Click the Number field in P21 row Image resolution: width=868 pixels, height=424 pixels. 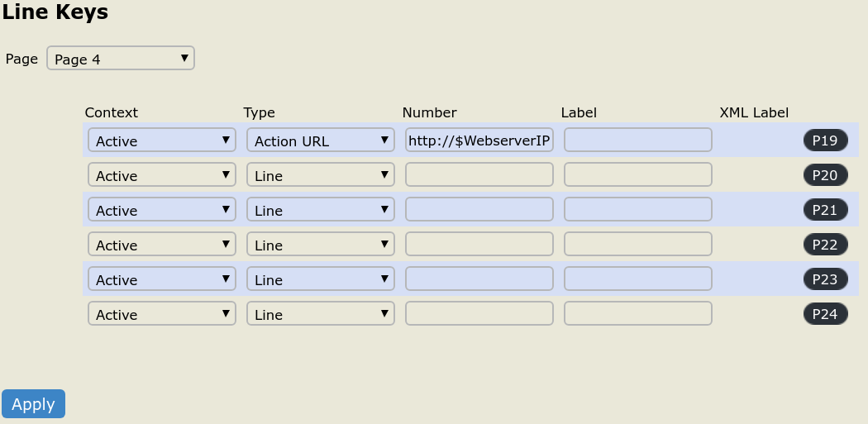[479, 210]
